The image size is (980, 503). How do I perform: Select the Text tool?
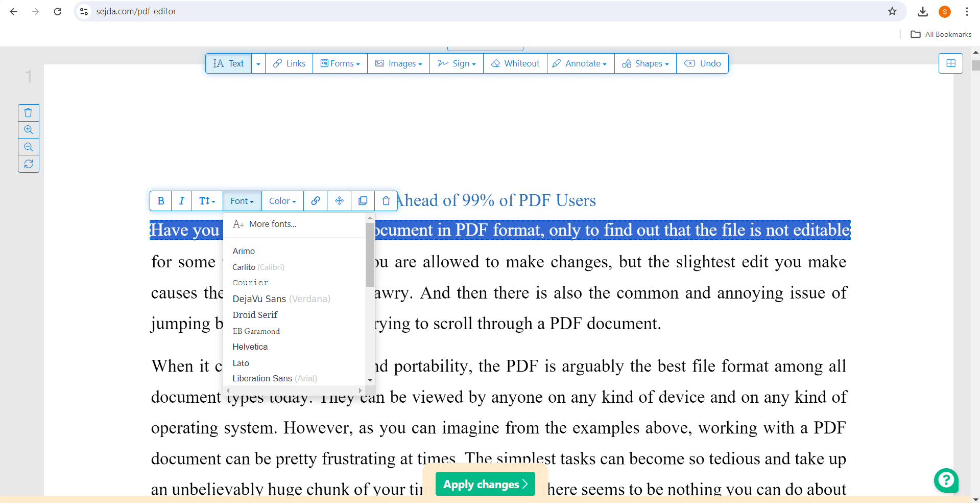coord(229,63)
